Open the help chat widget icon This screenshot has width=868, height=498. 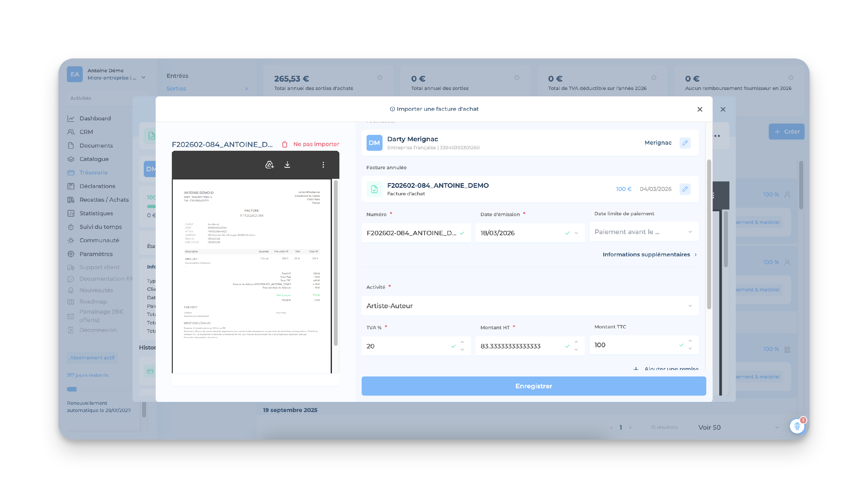click(797, 426)
